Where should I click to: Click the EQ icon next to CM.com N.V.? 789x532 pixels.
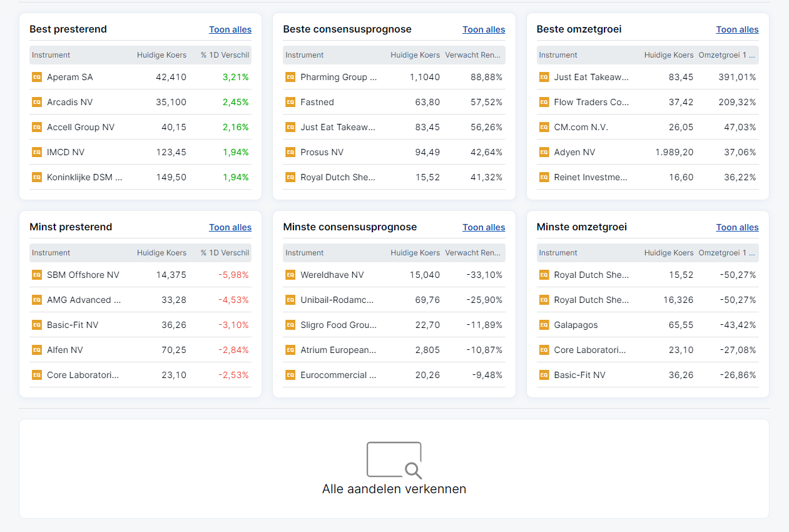(x=544, y=127)
